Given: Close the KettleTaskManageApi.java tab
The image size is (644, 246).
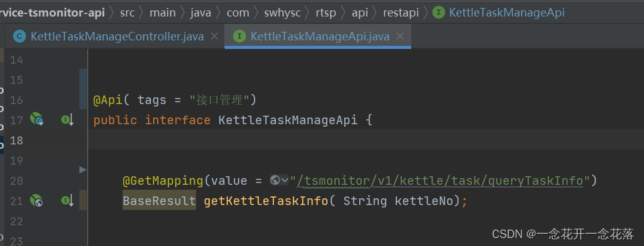Looking at the screenshot, I should coord(401,37).
